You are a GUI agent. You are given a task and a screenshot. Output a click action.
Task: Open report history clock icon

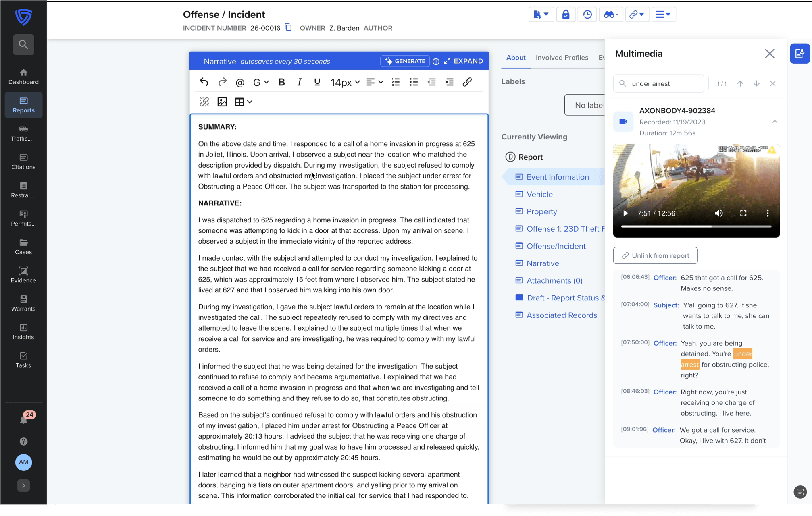tap(587, 15)
